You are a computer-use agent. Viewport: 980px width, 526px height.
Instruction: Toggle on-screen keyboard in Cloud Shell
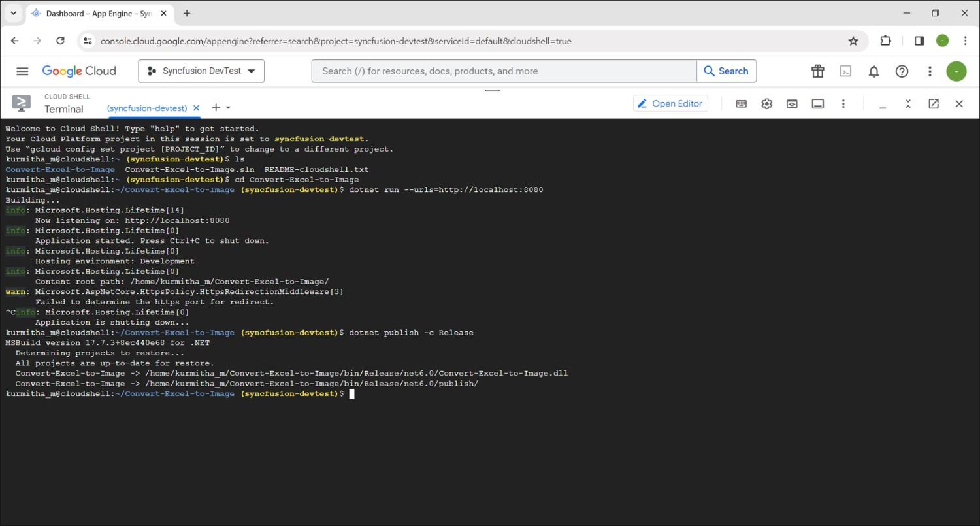pyautogui.click(x=741, y=104)
